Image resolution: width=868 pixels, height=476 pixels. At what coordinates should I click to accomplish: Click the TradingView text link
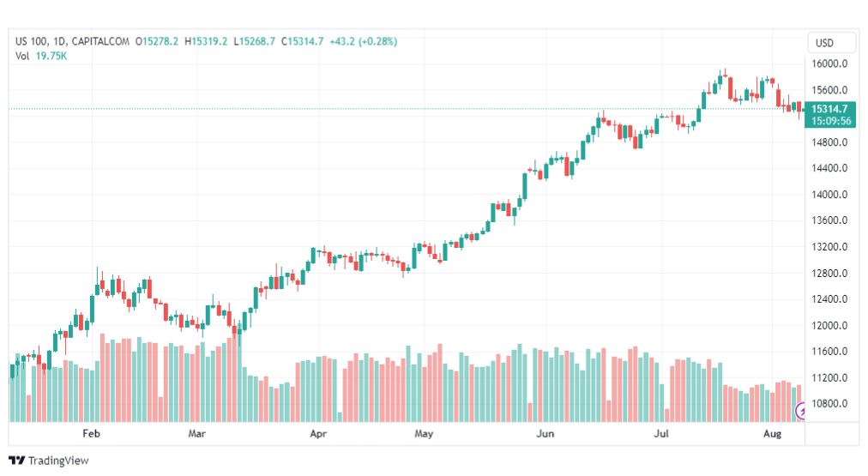tap(58, 461)
